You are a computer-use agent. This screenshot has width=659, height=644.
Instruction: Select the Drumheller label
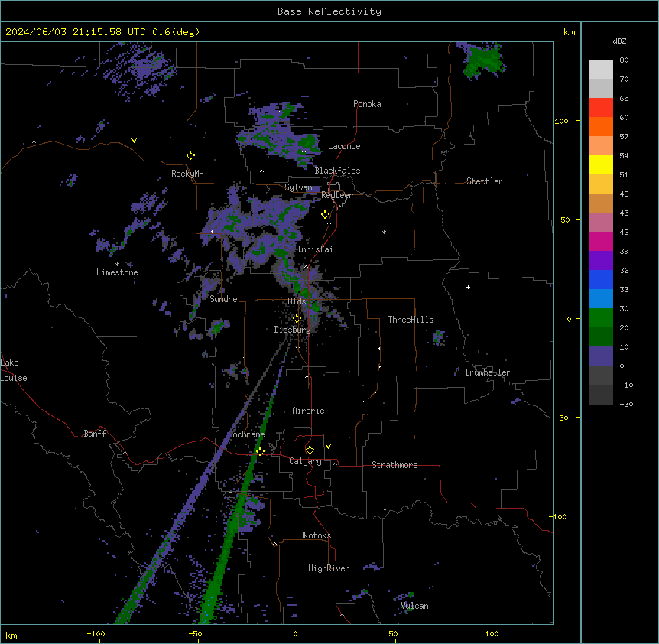coord(488,372)
